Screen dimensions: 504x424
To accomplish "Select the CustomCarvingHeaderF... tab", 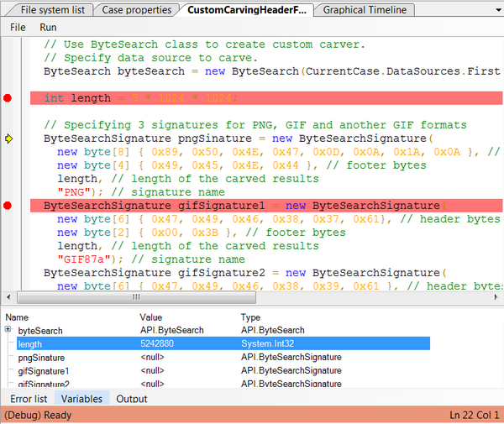I will (247, 10).
